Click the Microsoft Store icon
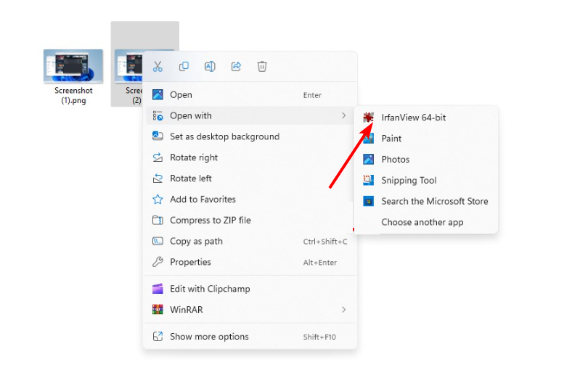This screenshot has width=588, height=373. (368, 201)
